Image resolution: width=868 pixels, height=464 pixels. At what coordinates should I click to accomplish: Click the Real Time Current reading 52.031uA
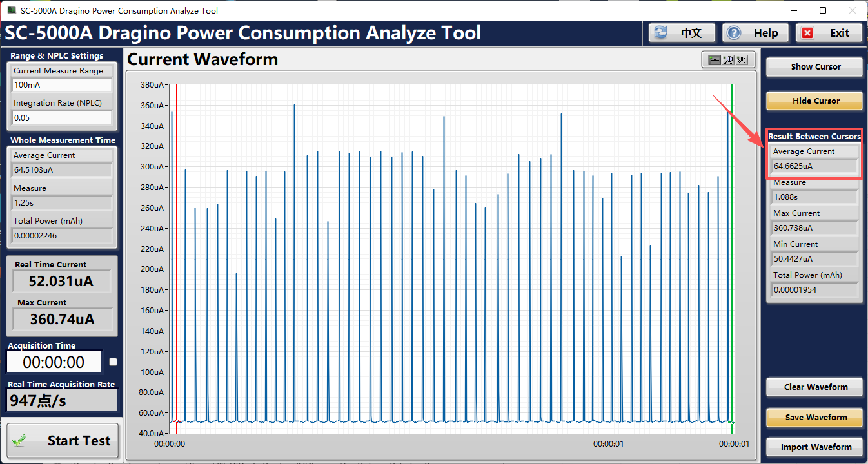point(62,282)
